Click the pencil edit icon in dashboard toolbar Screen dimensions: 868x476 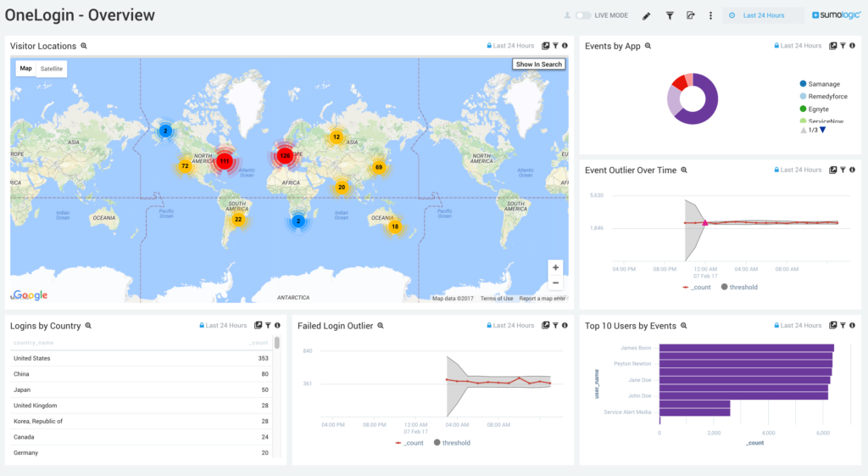[646, 16]
